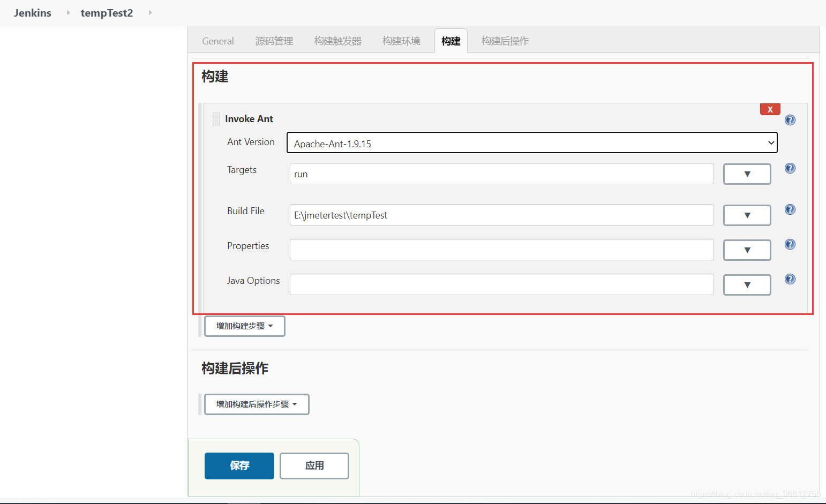Open help icon beside Targets field
The image size is (826, 504).
coord(790,168)
